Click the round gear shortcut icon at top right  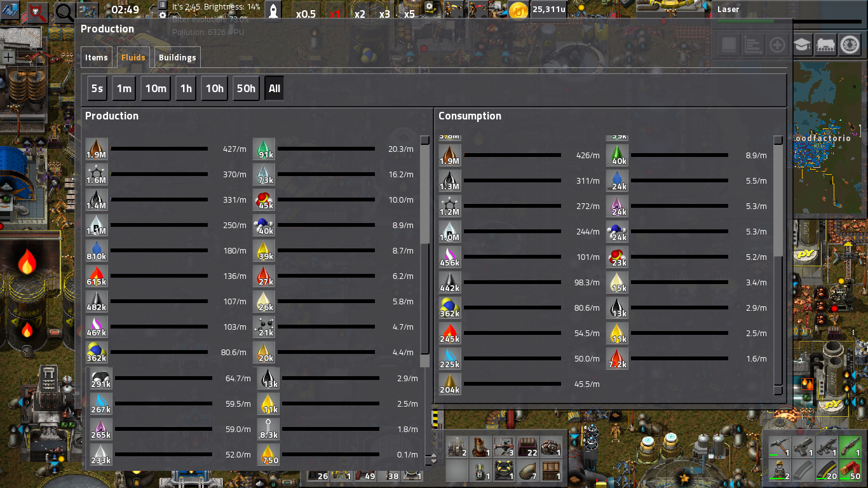[850, 45]
